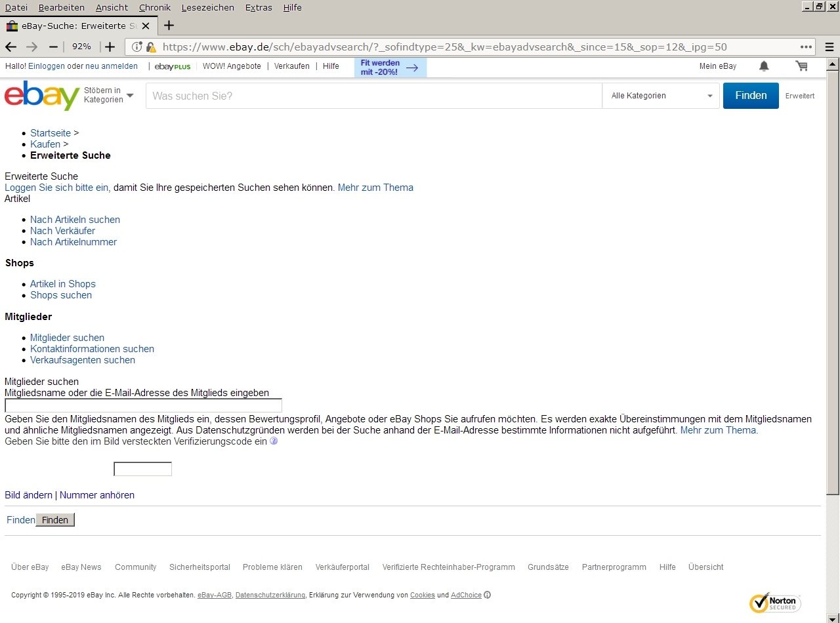The width and height of the screenshot is (840, 623).
Task: Open the Lesezeichen menu
Action: coord(208,8)
